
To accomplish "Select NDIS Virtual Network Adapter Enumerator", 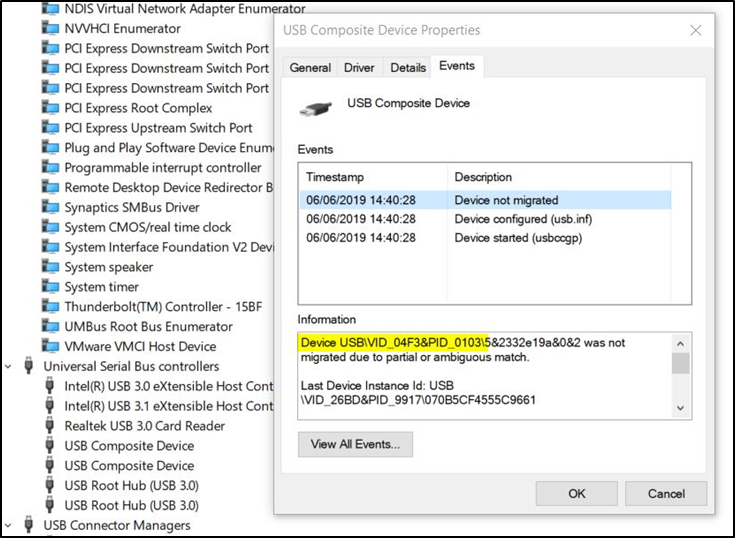I will (x=185, y=8).
